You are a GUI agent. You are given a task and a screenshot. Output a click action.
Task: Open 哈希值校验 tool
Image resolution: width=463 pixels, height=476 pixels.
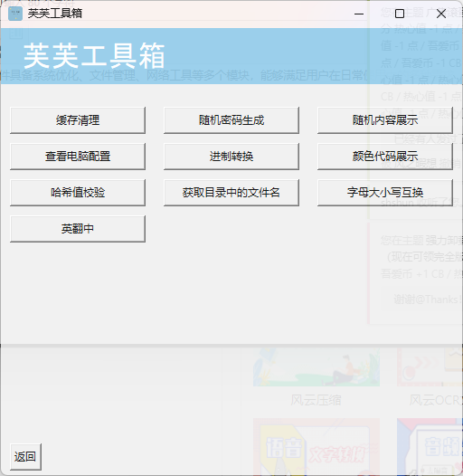pyautogui.click(x=78, y=193)
